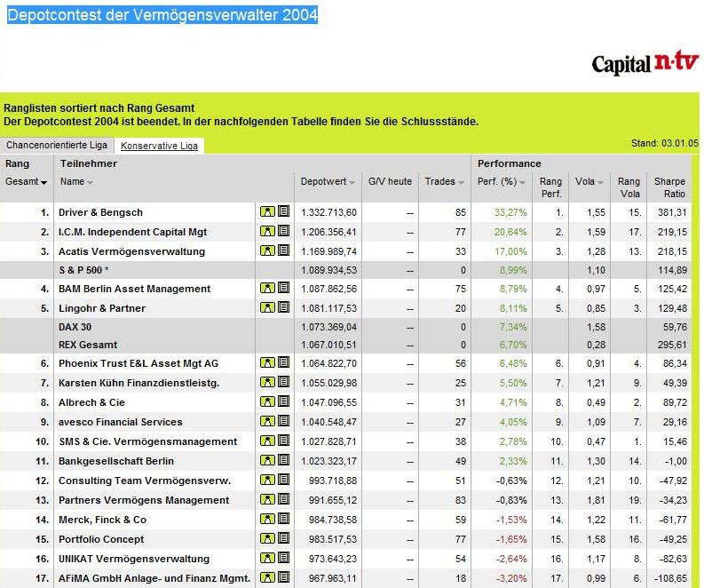Screen dimensions: 704x588
Task: Open profile icon for Driver & Bengsch
Action: click(267, 211)
